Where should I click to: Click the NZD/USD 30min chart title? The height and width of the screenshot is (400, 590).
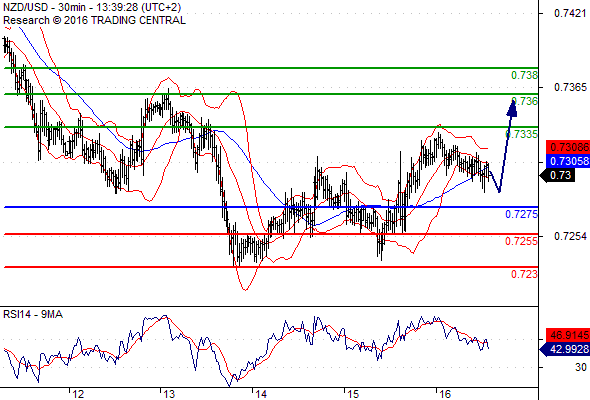[x=92, y=7]
